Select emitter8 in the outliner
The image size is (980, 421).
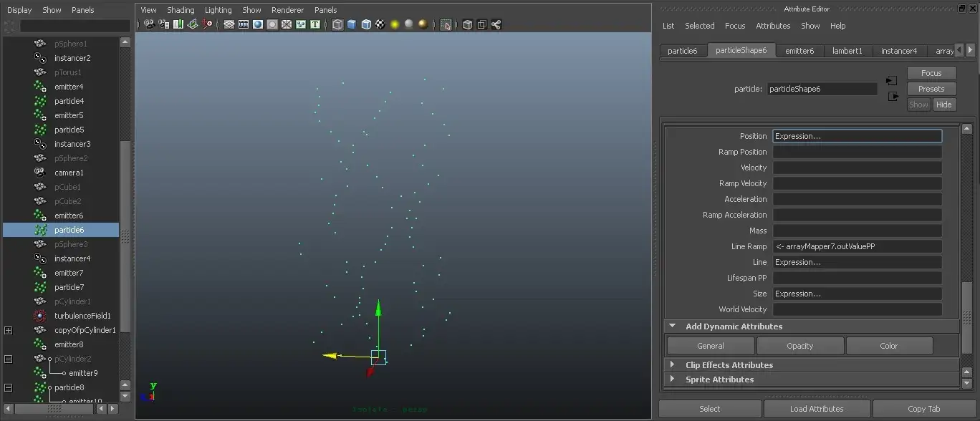click(x=69, y=344)
